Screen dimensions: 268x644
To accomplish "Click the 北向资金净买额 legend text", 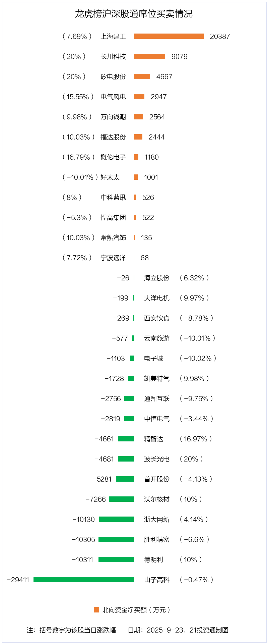I will tap(136, 610).
